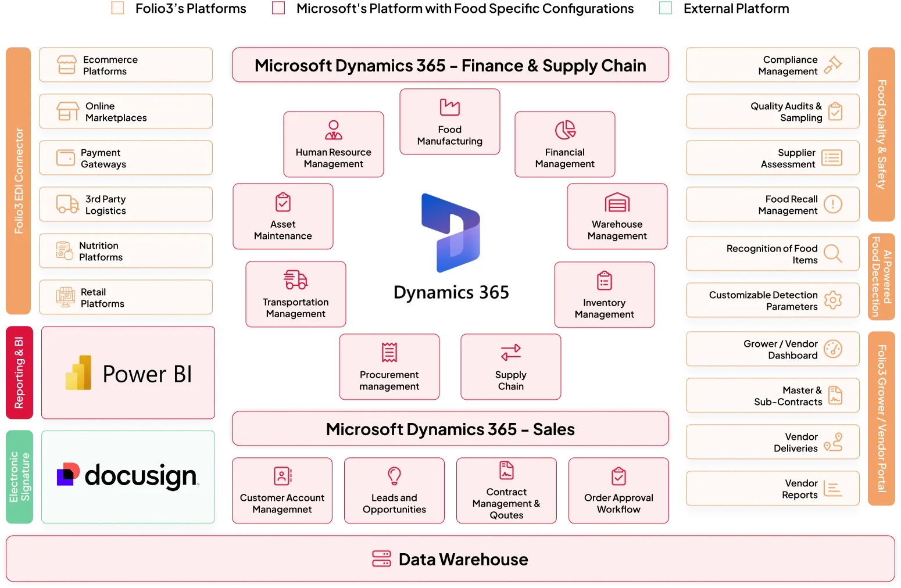The width and height of the screenshot is (901, 588).
Task: Click the External Platform legend text
Action: (x=736, y=9)
